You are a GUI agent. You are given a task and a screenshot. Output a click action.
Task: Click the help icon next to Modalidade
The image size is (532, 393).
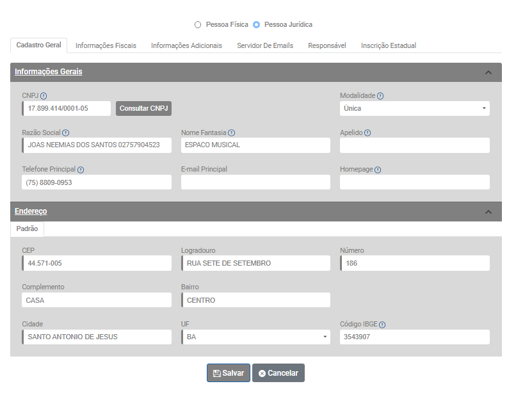coord(380,96)
